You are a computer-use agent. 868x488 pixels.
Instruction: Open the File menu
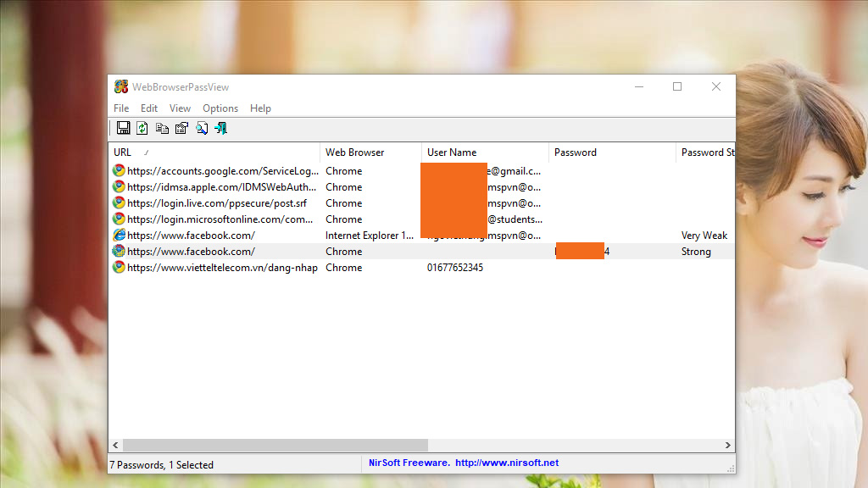click(121, 108)
